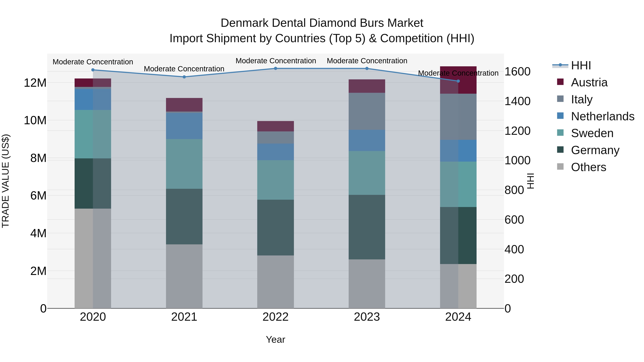Select the 2024 Others bar segment
Viewport: 644px width, 362px height.
point(458,286)
